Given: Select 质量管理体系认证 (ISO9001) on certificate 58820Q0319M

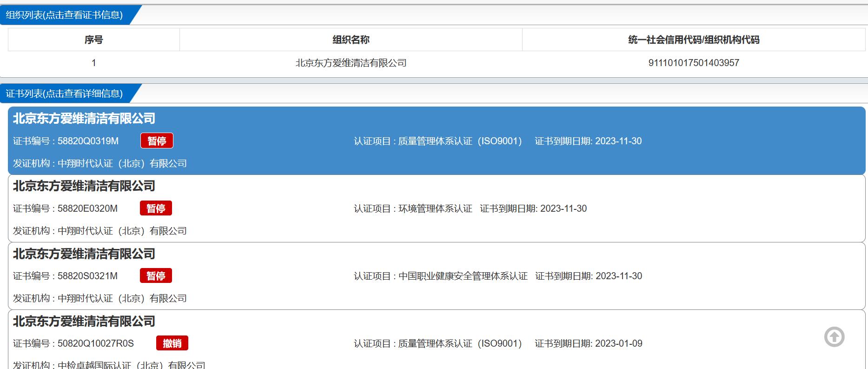Looking at the screenshot, I should [x=460, y=141].
